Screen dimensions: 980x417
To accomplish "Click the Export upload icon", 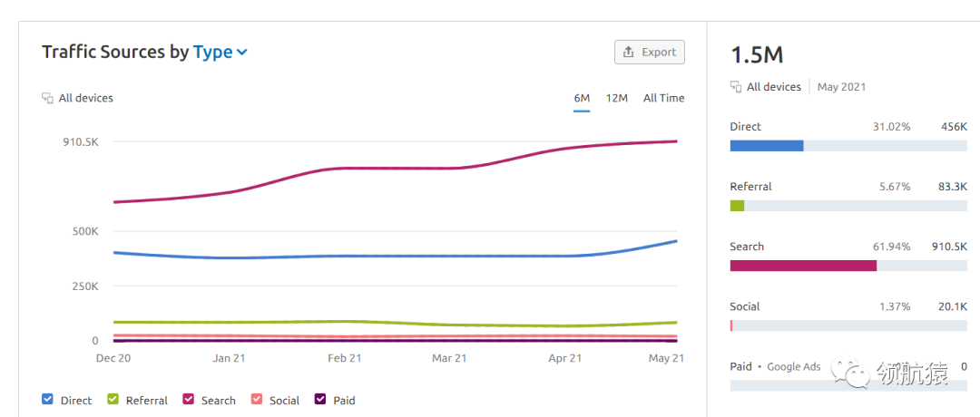I will coord(628,53).
